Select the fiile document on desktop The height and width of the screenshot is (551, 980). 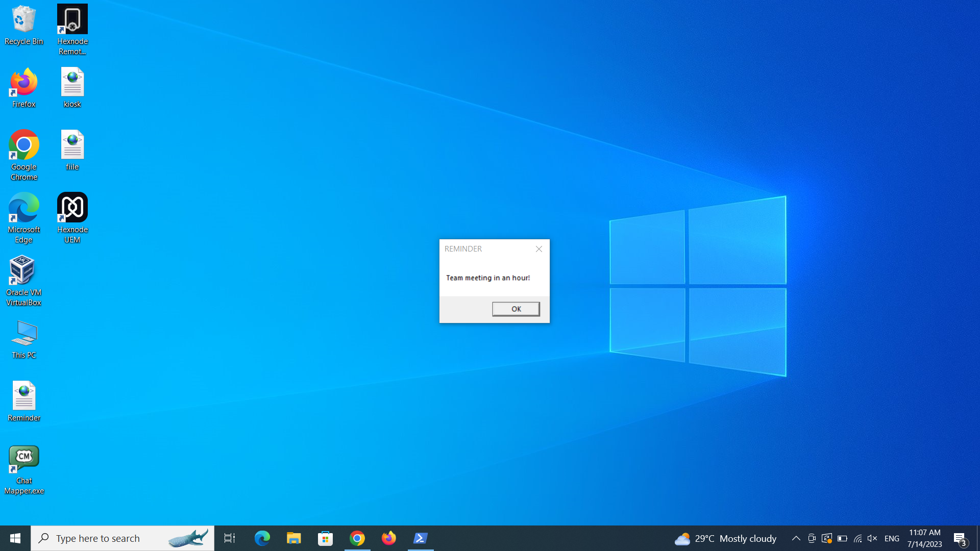tap(72, 151)
